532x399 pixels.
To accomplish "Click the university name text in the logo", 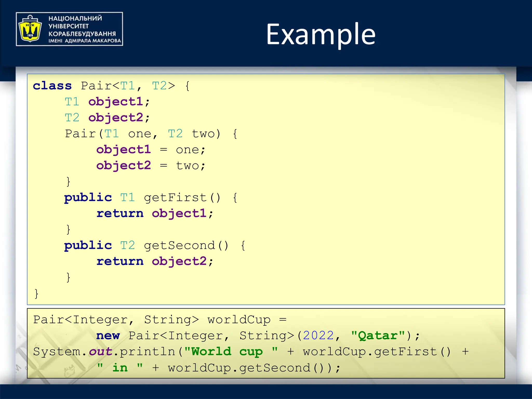I will pos(84,29).
